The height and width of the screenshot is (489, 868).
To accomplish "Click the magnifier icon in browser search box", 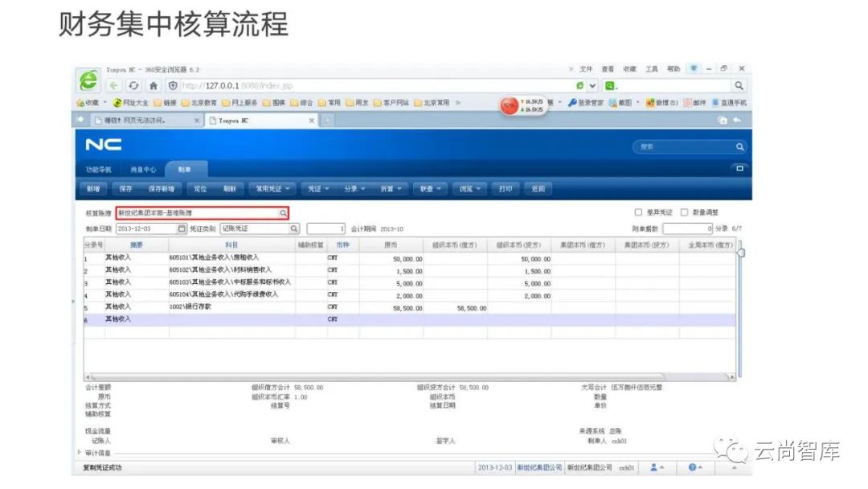I will click(x=739, y=86).
